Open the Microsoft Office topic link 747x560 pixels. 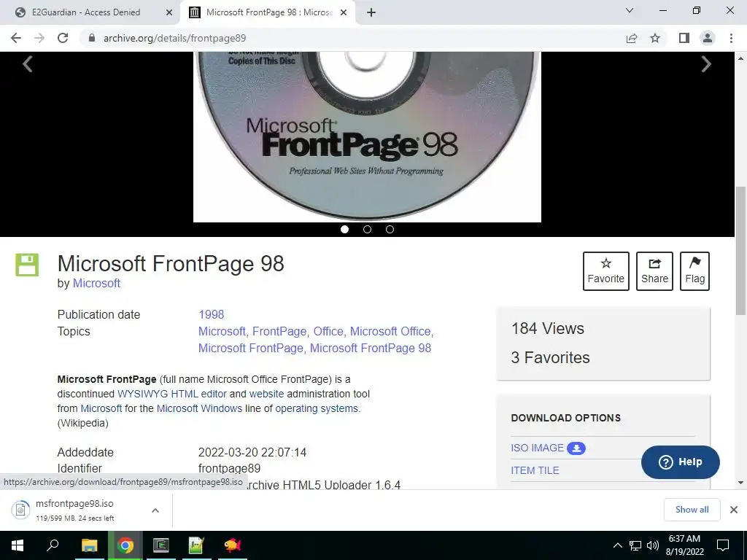coord(390,332)
